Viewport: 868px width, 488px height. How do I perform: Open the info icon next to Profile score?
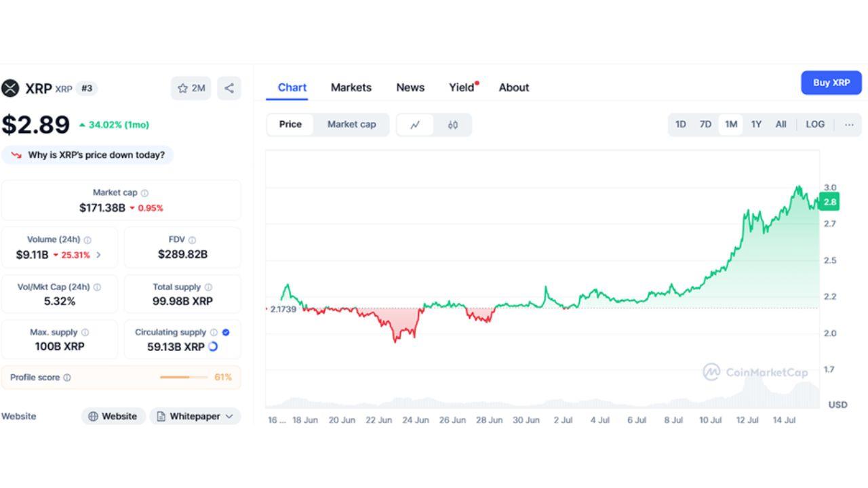67,378
